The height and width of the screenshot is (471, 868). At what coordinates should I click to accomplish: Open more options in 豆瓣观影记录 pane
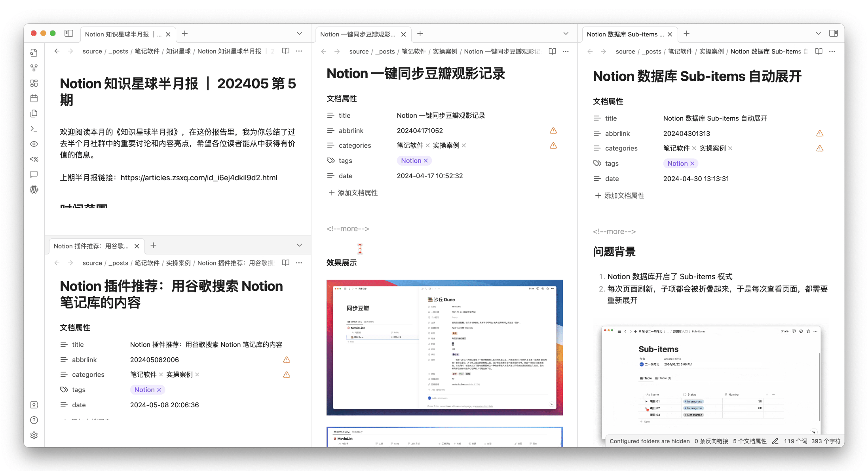[x=566, y=51]
